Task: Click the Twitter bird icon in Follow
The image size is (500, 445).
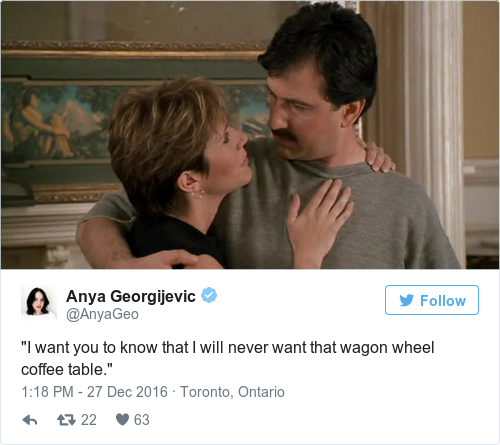Action: click(x=407, y=300)
